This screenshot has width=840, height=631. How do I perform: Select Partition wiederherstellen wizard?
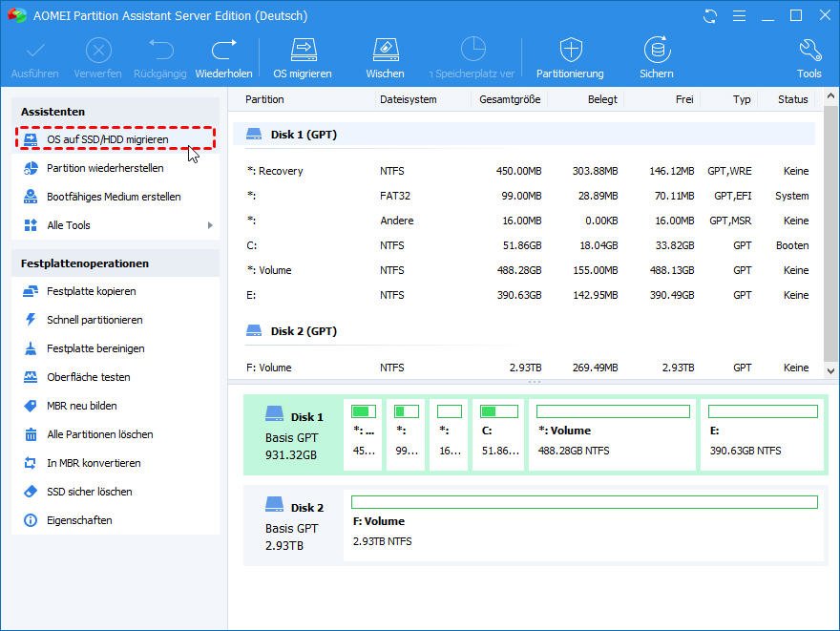[104, 168]
